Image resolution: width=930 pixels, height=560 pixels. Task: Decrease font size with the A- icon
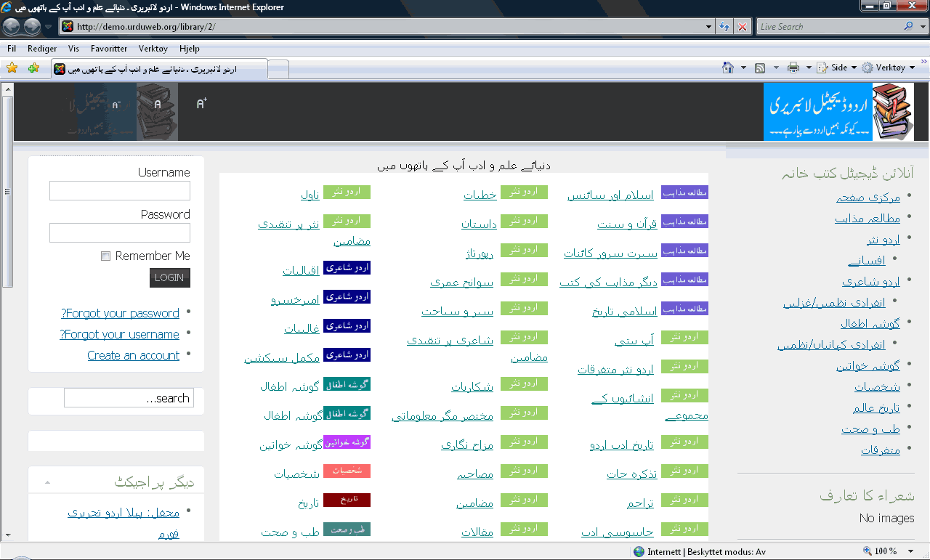[x=116, y=105]
